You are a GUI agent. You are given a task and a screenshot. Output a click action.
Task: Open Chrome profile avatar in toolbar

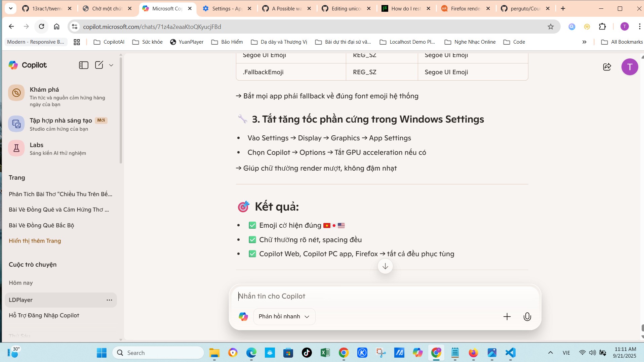625,27
